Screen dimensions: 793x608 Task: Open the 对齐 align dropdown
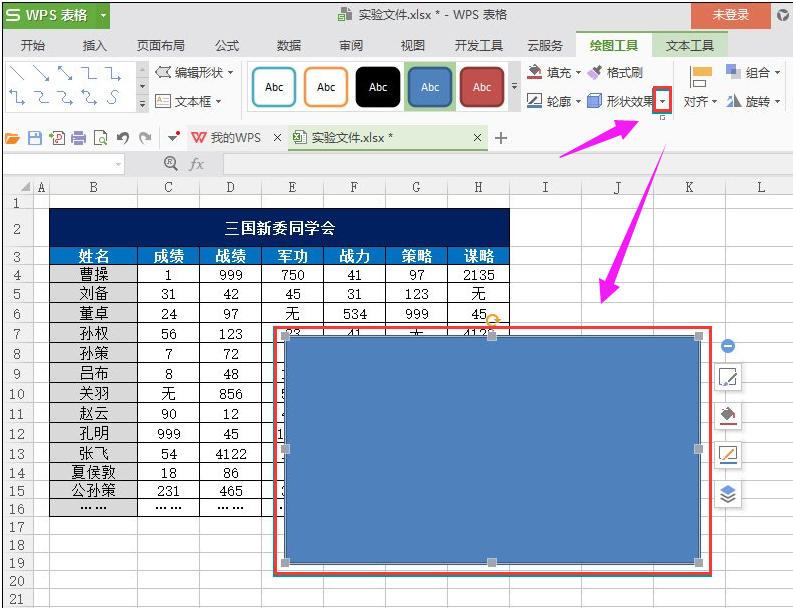[700, 101]
